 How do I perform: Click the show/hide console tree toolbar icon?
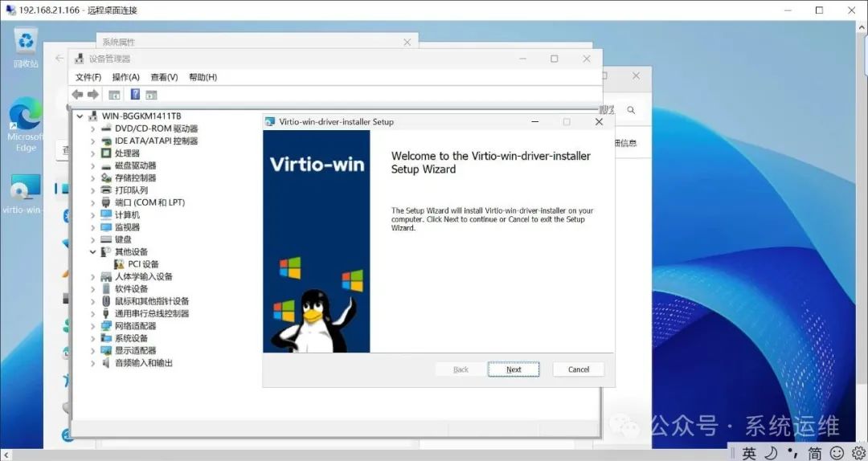click(x=114, y=95)
